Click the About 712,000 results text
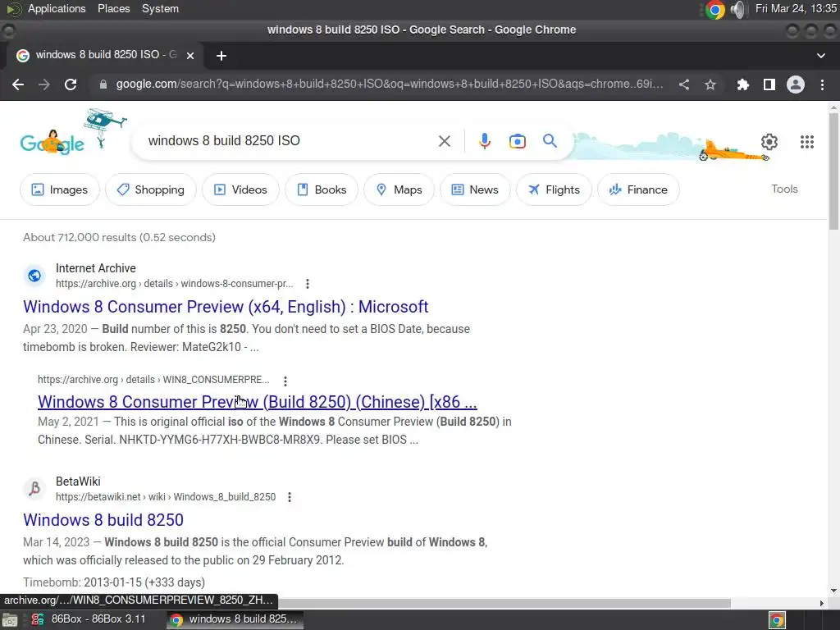The width and height of the screenshot is (840, 630). tap(119, 237)
